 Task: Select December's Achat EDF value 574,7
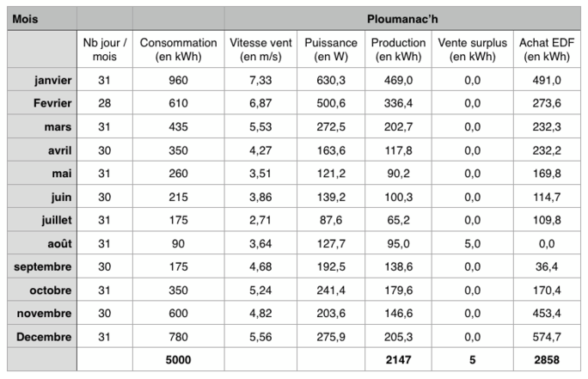point(546,336)
